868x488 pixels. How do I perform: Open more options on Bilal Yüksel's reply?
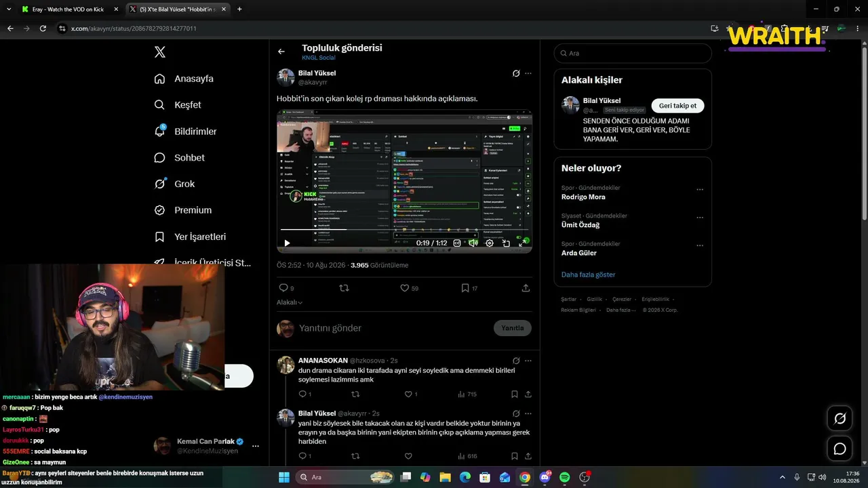(528, 413)
